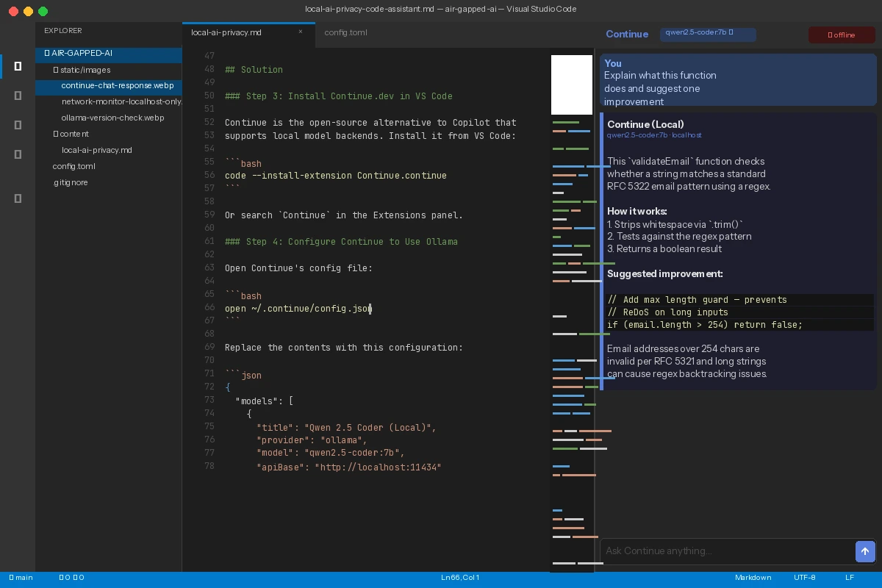Open the Explorer view in the activity bar

tap(18, 66)
